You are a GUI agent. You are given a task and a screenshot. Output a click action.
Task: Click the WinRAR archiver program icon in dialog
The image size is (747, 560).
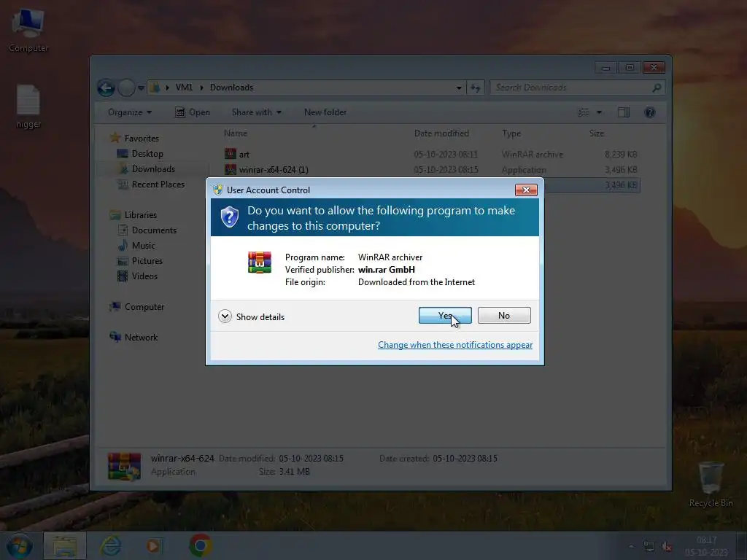click(260, 262)
